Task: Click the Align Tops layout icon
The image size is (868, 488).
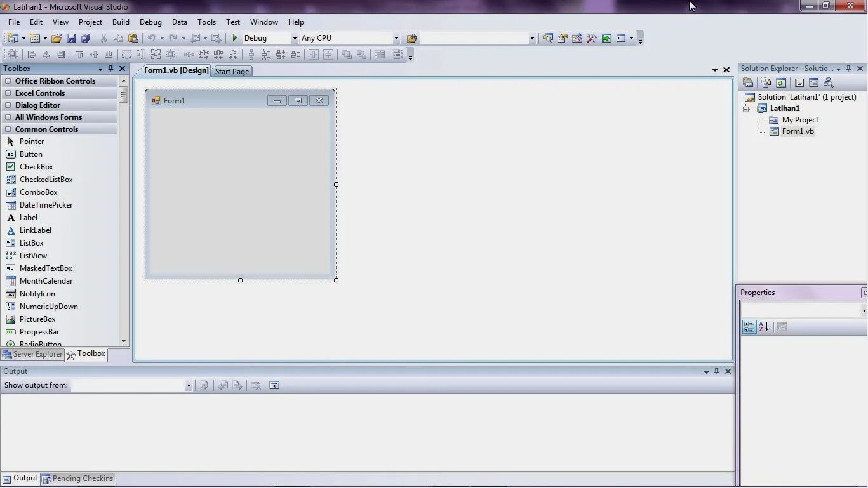Action: coord(79,55)
